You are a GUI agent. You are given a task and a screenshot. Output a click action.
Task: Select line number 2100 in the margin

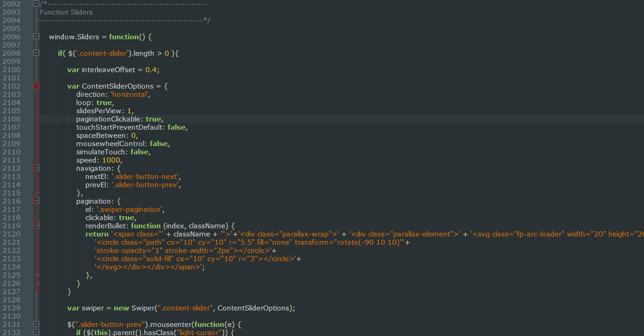(x=11, y=70)
